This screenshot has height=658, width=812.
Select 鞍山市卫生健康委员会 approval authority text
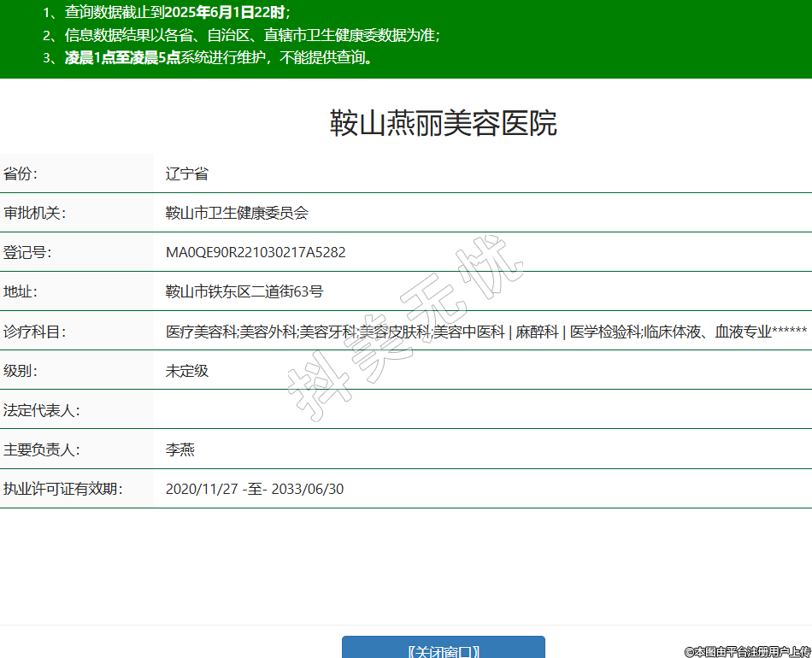237,213
